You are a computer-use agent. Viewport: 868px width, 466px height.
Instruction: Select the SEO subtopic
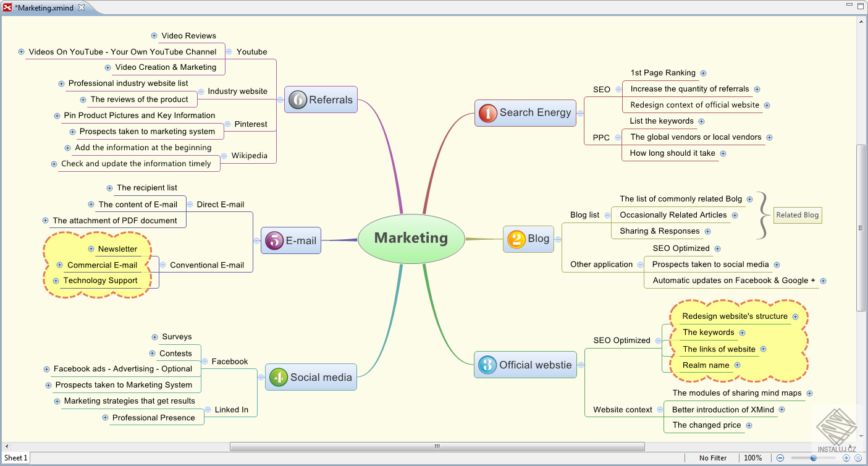click(602, 90)
